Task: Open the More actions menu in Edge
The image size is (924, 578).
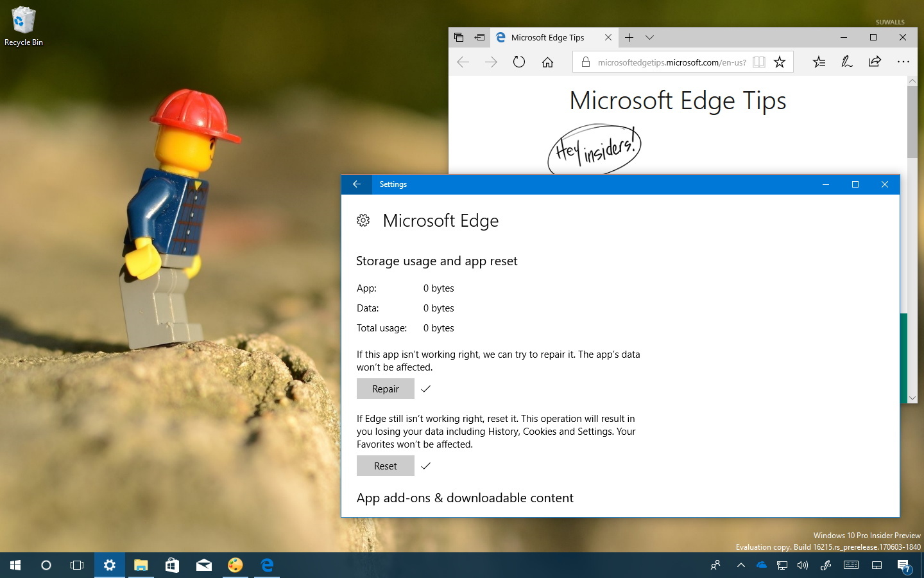Action: pyautogui.click(x=903, y=62)
